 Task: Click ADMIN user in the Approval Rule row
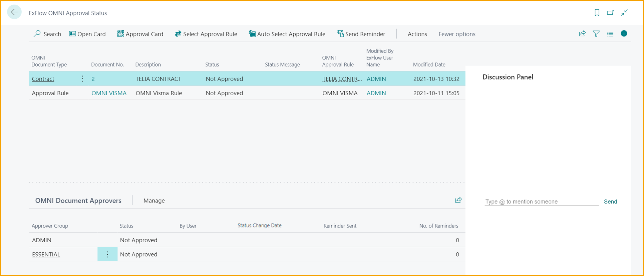[376, 93]
